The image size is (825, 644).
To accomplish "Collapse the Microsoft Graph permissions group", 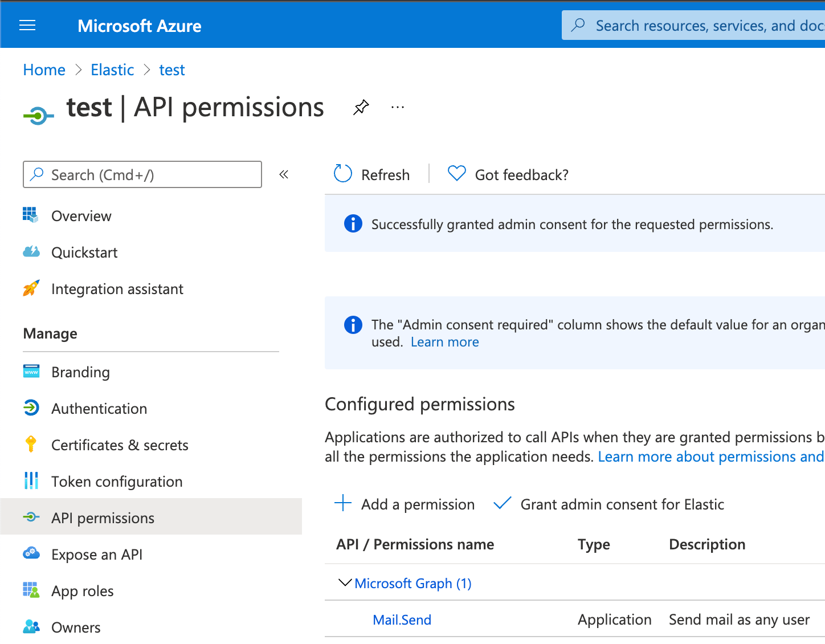I will [x=344, y=583].
